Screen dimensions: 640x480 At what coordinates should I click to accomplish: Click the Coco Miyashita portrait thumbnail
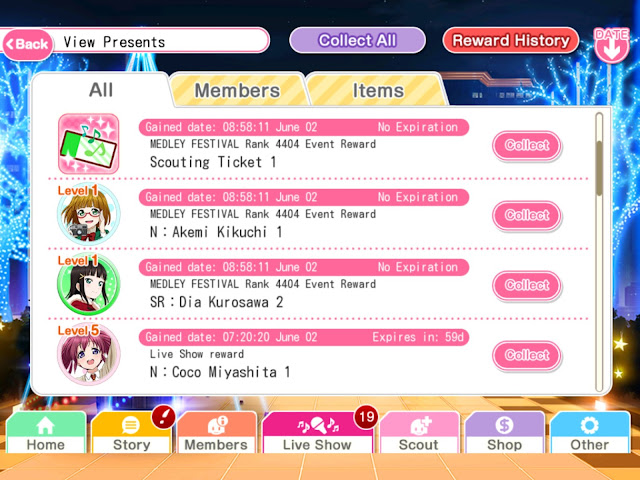point(89,354)
